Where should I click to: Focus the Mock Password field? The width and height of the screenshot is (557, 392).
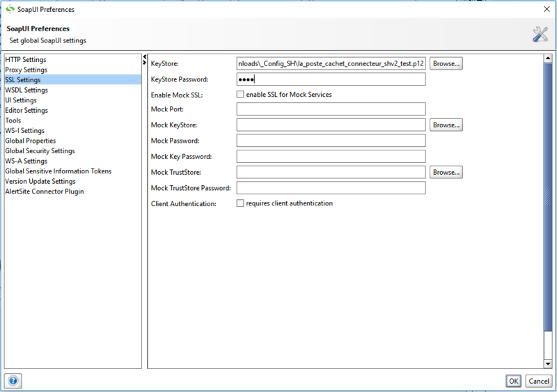[x=331, y=141]
